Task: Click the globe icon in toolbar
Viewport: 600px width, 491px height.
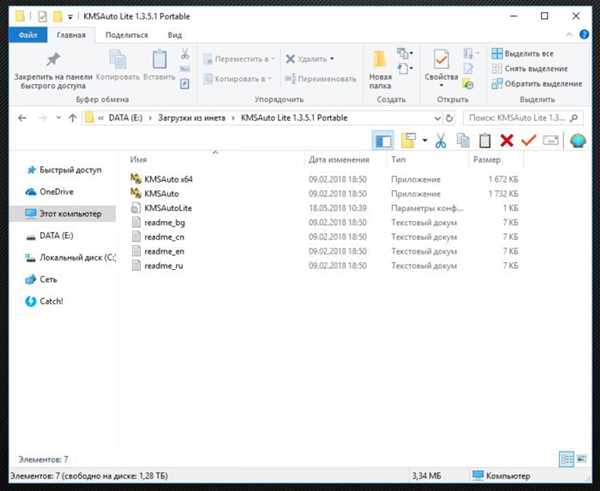Action: coord(578,141)
